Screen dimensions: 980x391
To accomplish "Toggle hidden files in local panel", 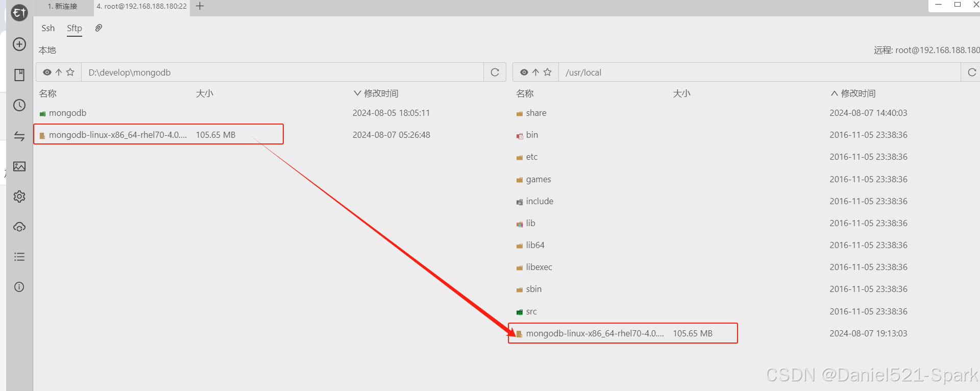I will tap(47, 72).
